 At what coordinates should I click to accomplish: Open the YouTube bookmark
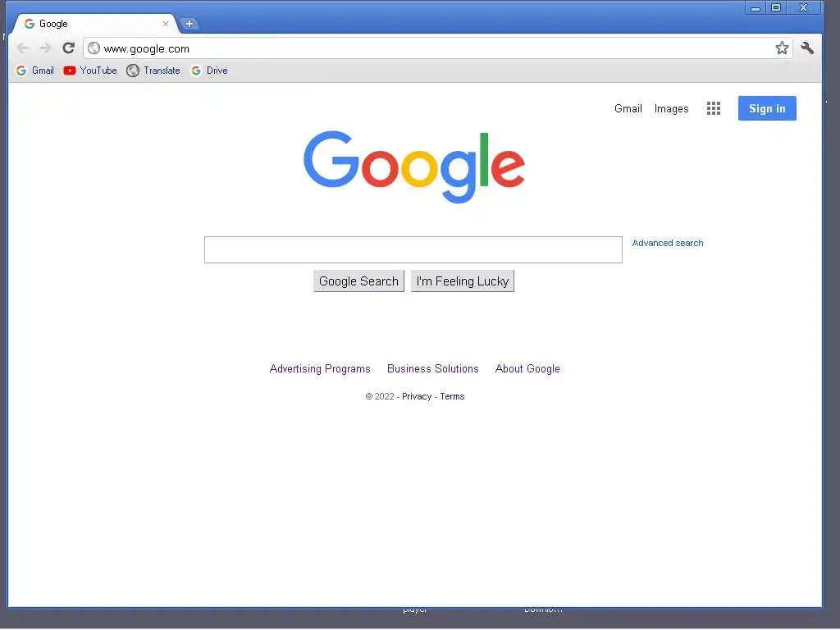coord(90,71)
